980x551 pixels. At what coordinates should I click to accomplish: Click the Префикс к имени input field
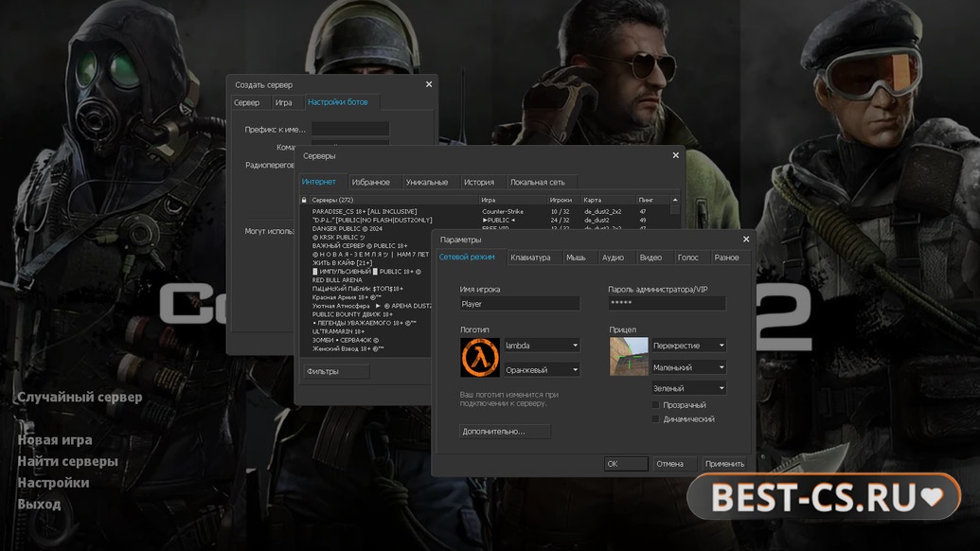click(350, 129)
